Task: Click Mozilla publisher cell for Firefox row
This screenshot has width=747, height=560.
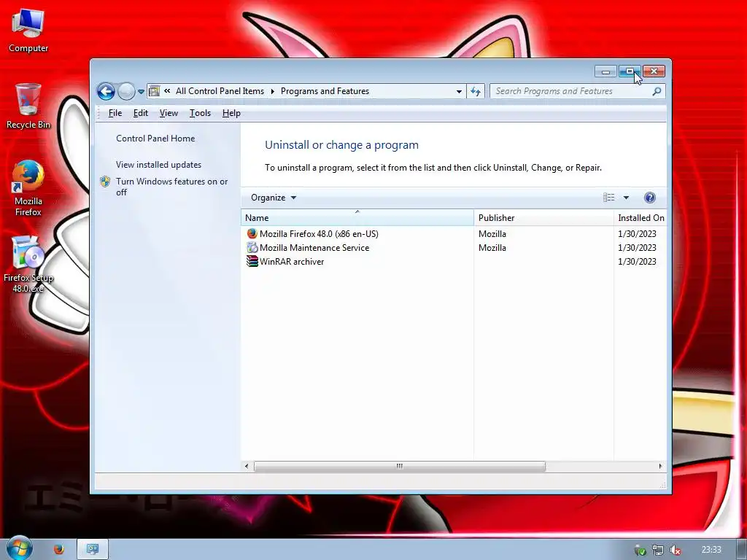Action: coord(492,234)
